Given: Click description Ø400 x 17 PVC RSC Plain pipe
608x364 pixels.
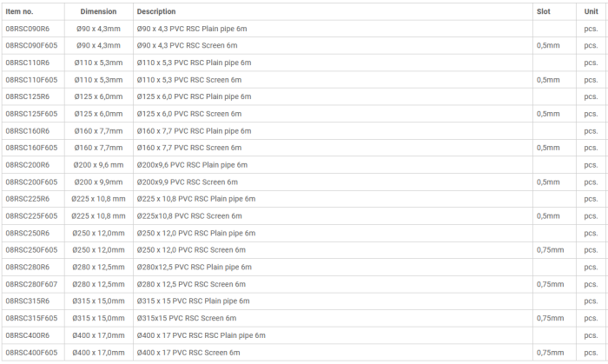Looking at the screenshot, I should pos(202,335).
